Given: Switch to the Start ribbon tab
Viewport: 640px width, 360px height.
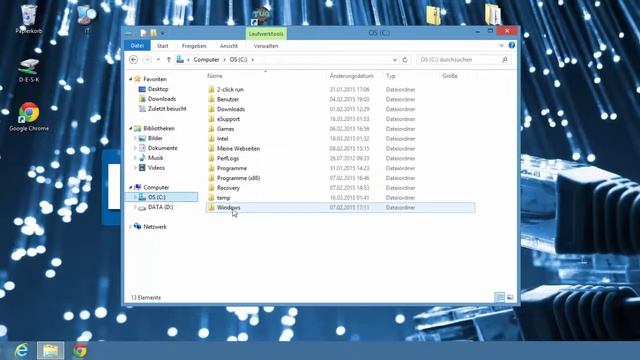Looking at the screenshot, I should [162, 46].
